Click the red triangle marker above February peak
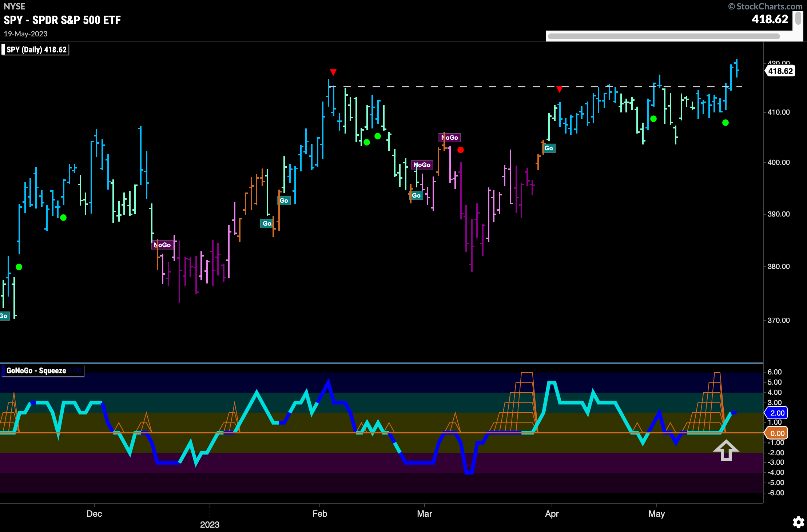The height and width of the screenshot is (532, 807). pos(333,72)
